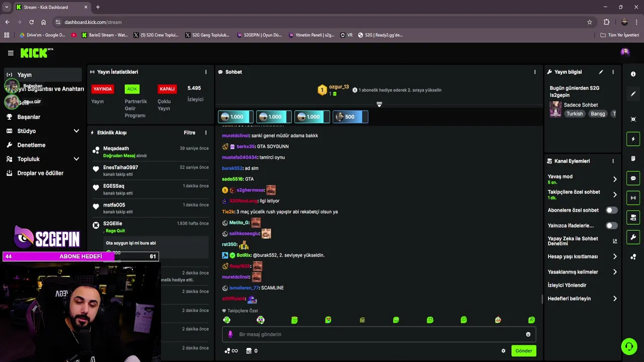
Task: Open the hamburger menu beside Kick logo
Action: coord(11,53)
